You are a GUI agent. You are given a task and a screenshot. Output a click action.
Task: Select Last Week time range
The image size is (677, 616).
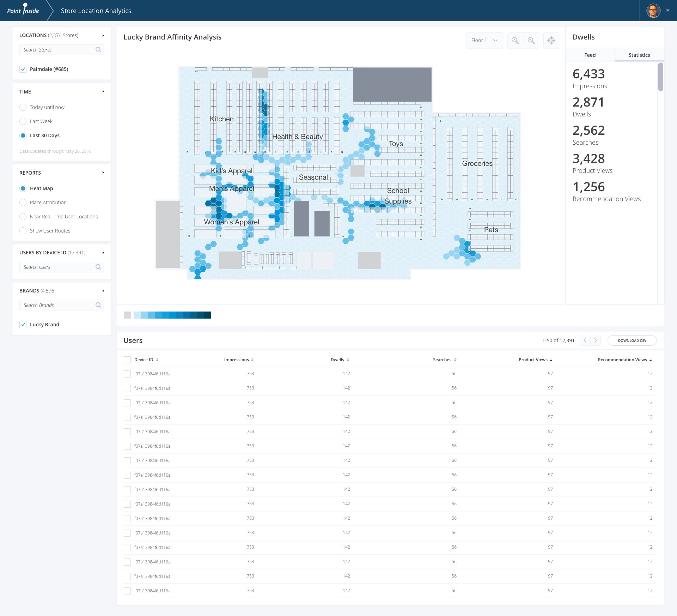[23, 121]
